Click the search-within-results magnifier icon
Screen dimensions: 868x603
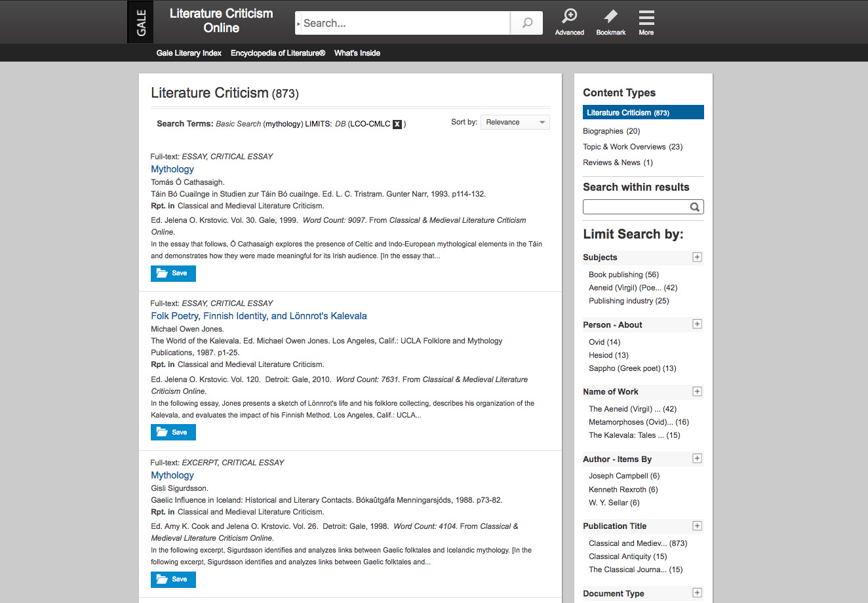pyautogui.click(x=695, y=207)
